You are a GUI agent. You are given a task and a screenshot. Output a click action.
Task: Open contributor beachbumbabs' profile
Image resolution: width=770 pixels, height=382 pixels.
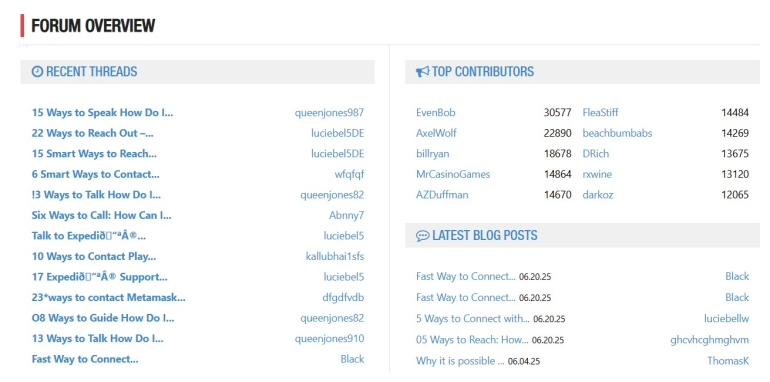[617, 133]
